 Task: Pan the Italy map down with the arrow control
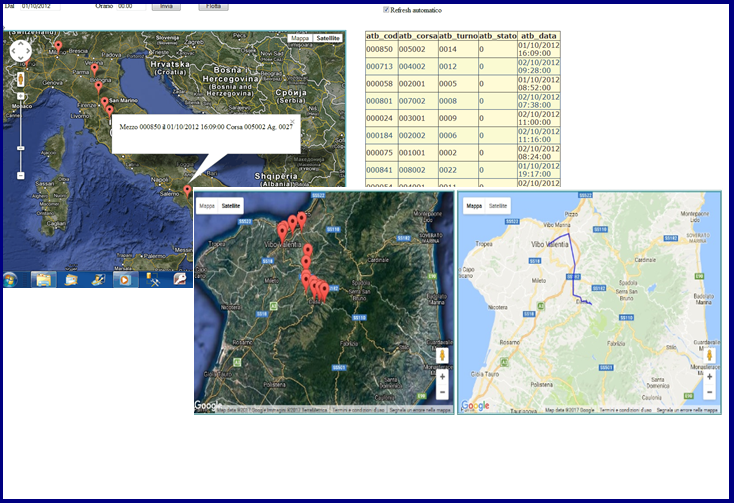tap(21, 58)
